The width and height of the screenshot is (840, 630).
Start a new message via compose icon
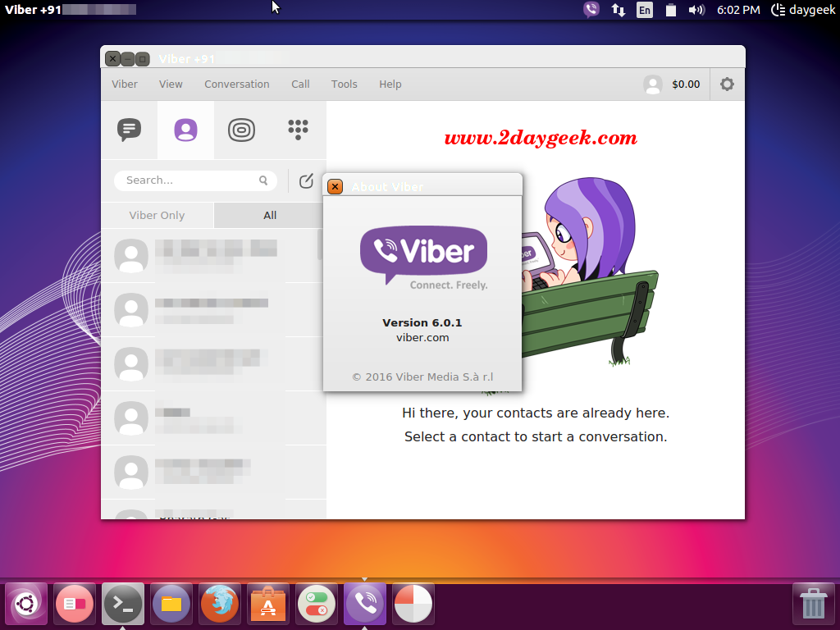tap(307, 181)
